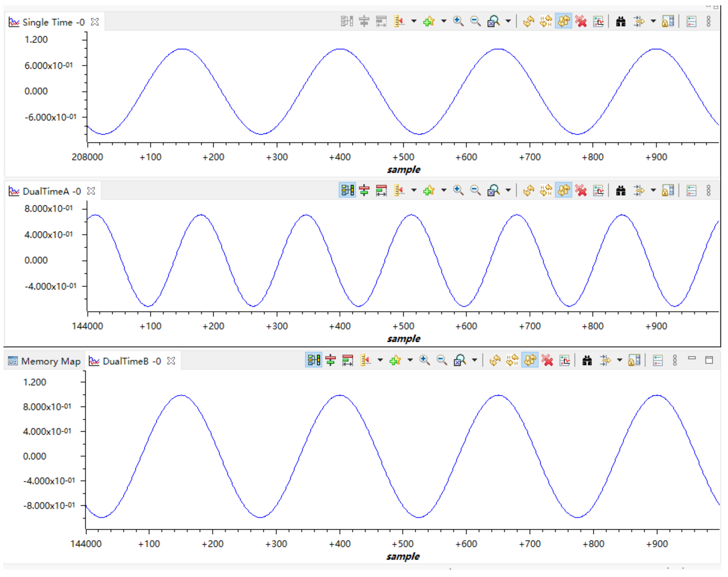Toggle the lock/pin icon in DualTimeB toolbar
Image resolution: width=728 pixels, height=577 pixels.
click(x=634, y=361)
